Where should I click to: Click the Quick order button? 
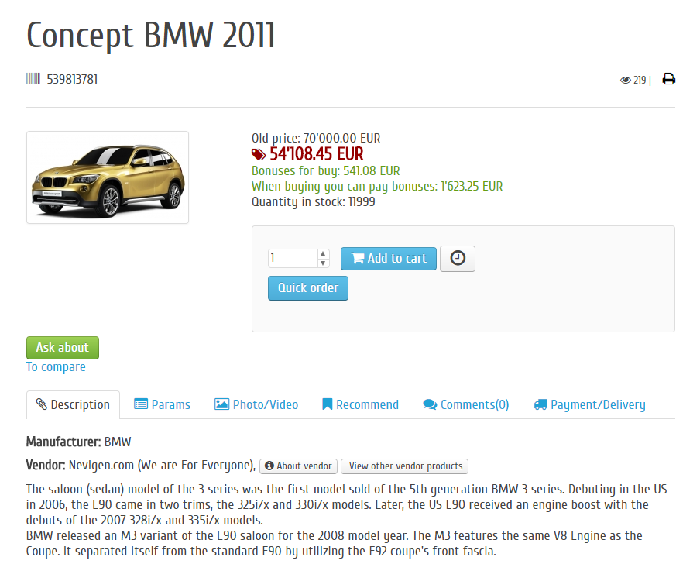pyautogui.click(x=308, y=288)
